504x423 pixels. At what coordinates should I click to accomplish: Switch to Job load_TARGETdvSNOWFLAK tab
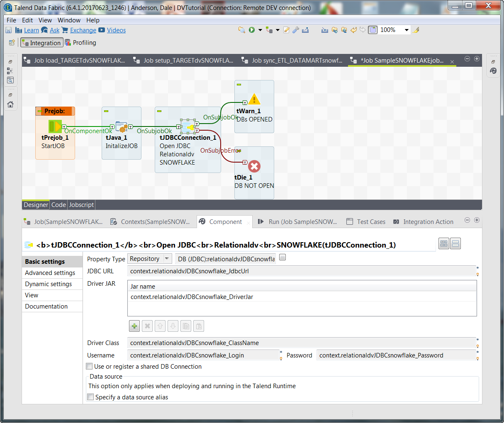[x=75, y=60]
